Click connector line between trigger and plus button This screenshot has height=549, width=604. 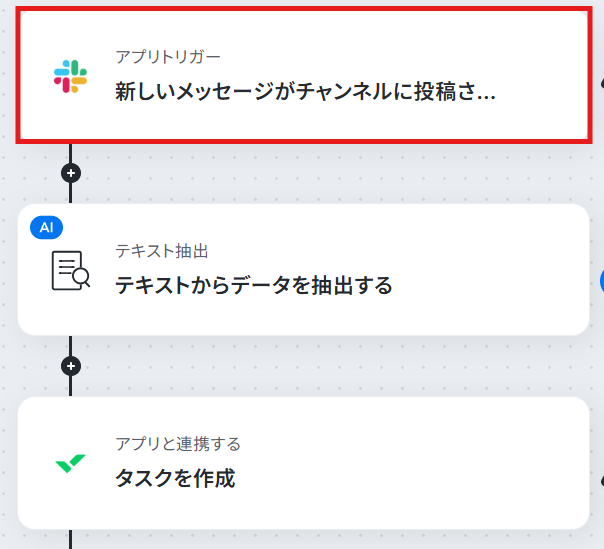tap(70, 153)
